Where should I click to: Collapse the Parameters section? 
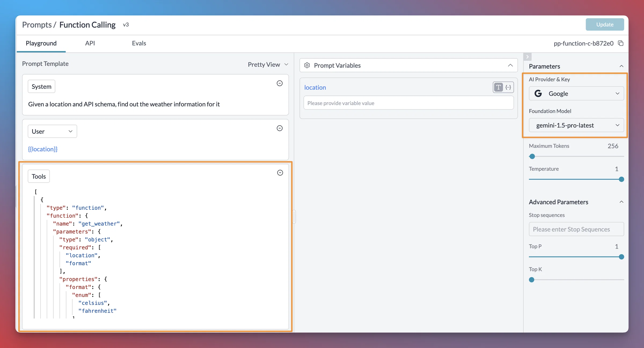(x=621, y=66)
